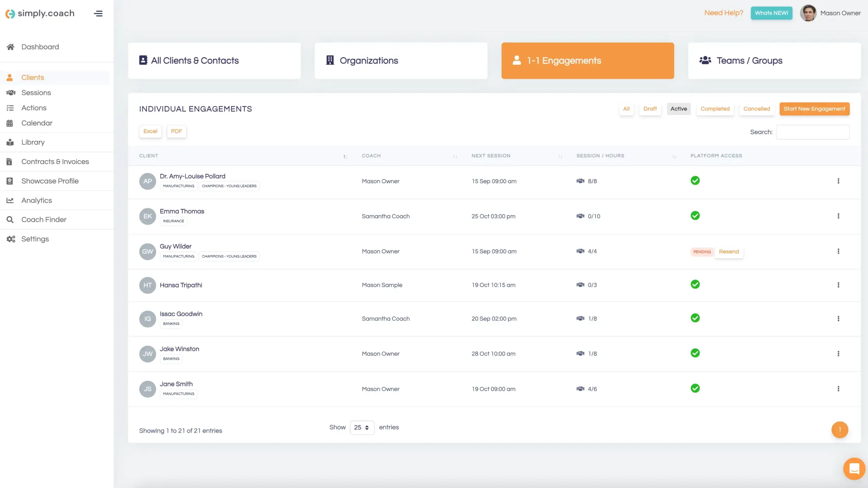The width and height of the screenshot is (868, 488).
Task: Click session handshake icon for Jane Smith
Action: click(580, 389)
